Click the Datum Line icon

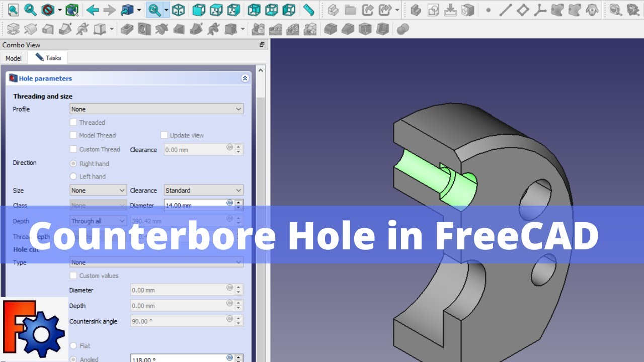tap(506, 10)
